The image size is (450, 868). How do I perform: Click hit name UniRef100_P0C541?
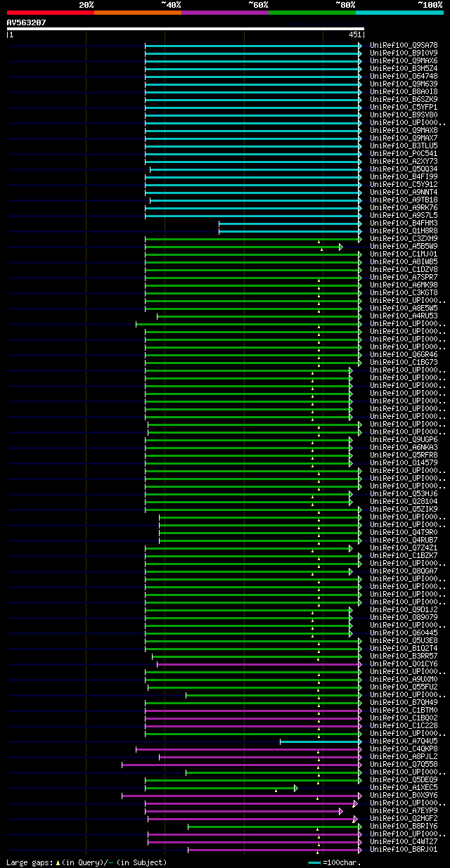coord(404,154)
